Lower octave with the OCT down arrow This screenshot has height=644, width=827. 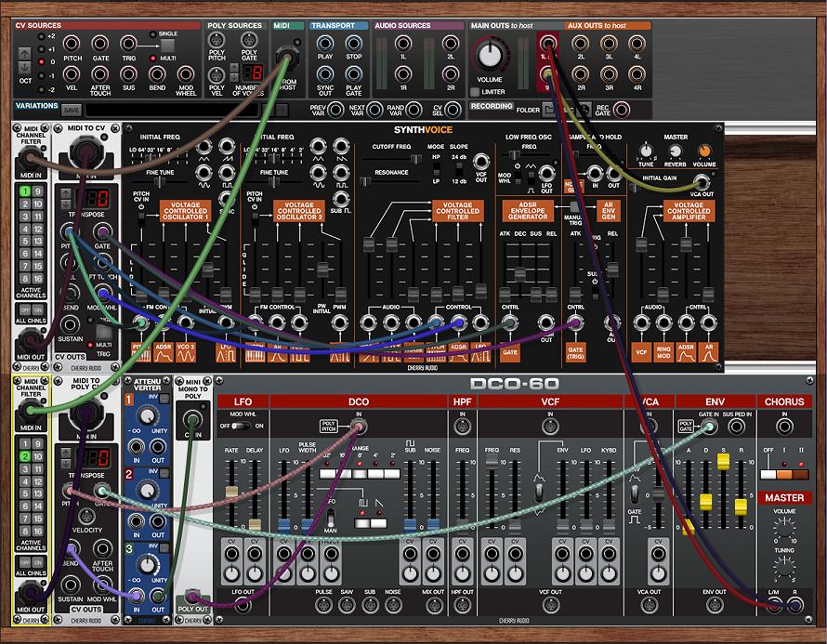coord(25,67)
